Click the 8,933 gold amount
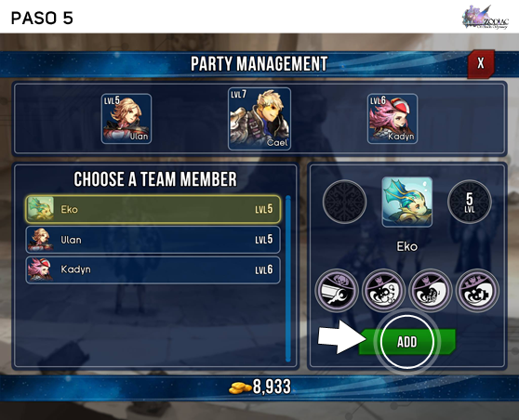The image size is (519, 420). point(272,387)
